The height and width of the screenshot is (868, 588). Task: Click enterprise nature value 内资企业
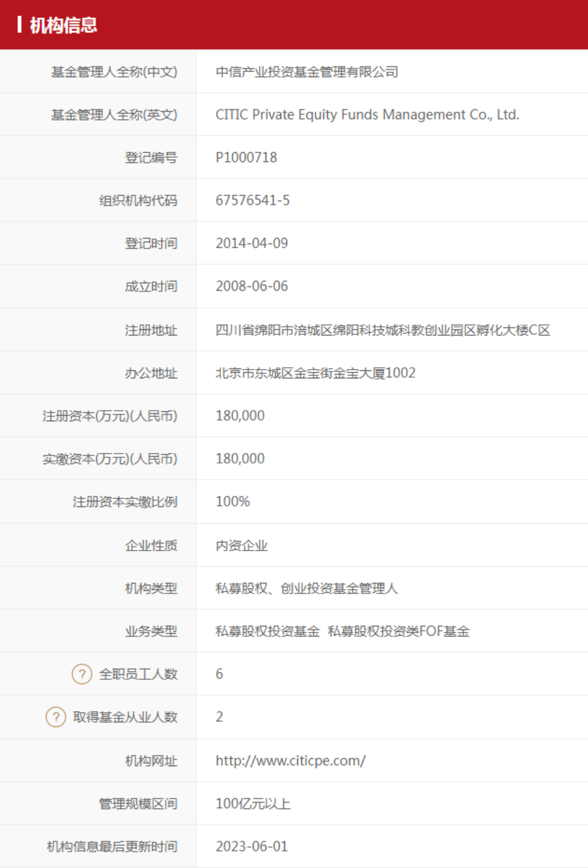[x=242, y=546]
